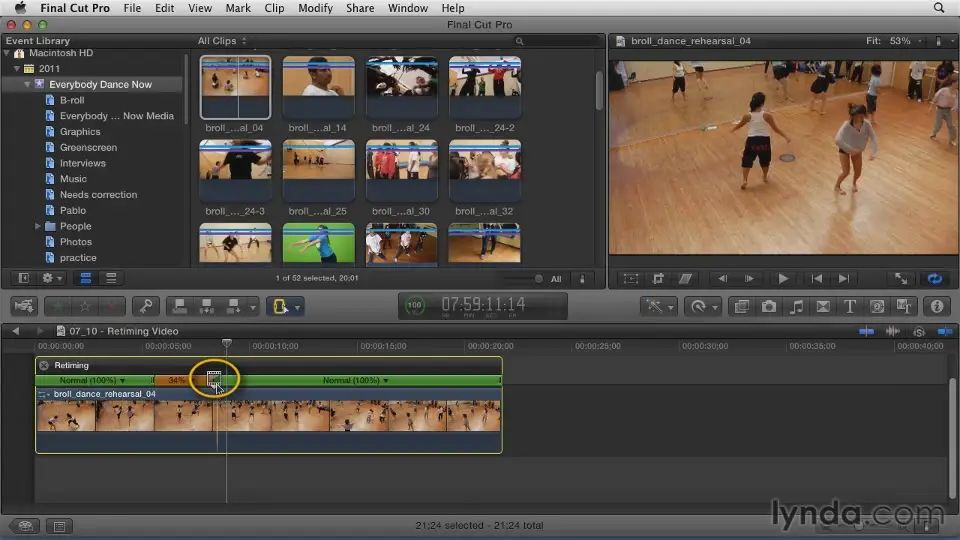
Task: Insert clip into timeline button
Action: 206,306
